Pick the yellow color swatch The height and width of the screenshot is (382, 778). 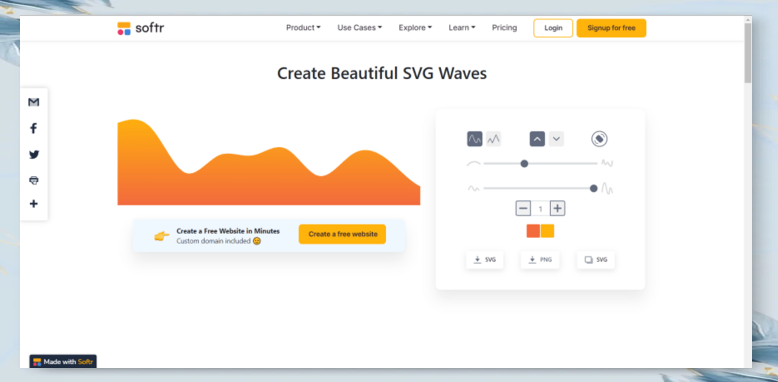pos(547,231)
